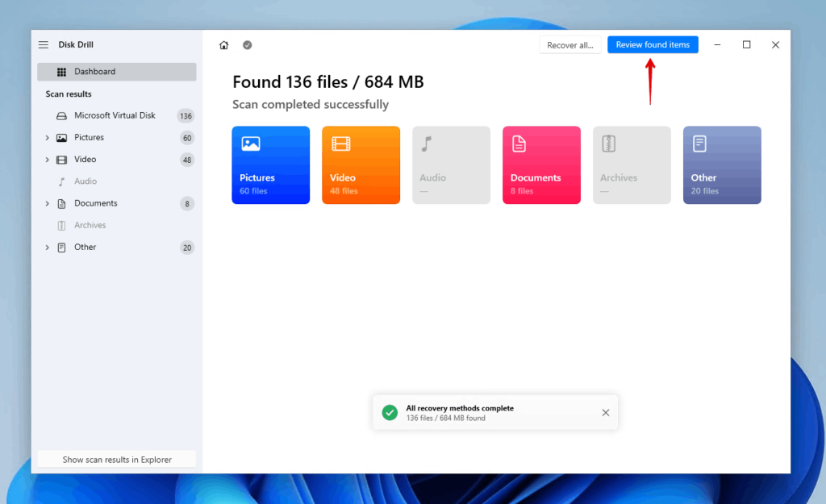Click the drive icon beside Microsoft Virtual Disk
The width and height of the screenshot is (826, 504).
point(60,115)
